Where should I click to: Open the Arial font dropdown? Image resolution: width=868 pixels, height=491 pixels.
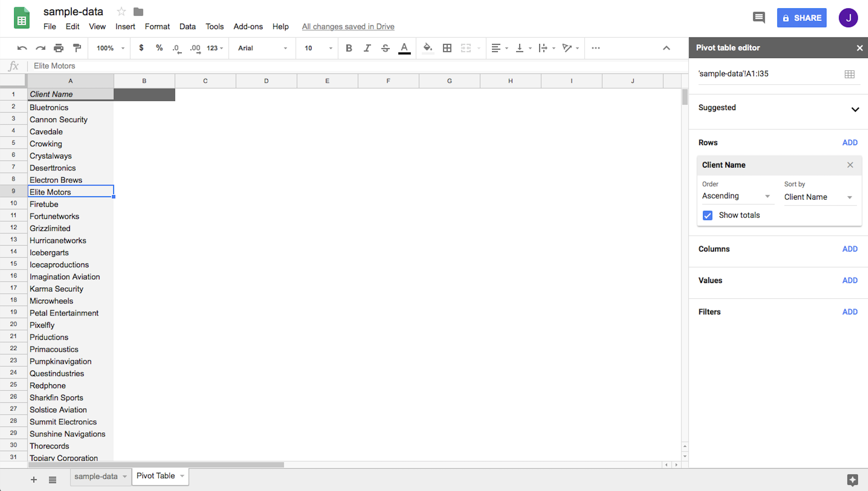click(263, 48)
